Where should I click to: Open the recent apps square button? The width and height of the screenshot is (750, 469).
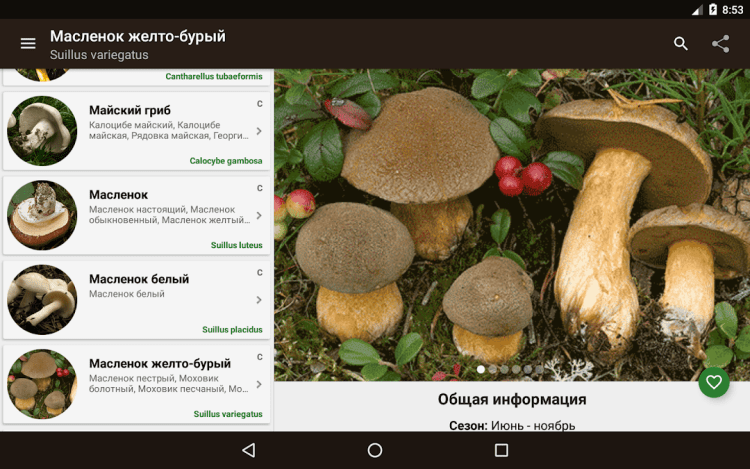501,450
